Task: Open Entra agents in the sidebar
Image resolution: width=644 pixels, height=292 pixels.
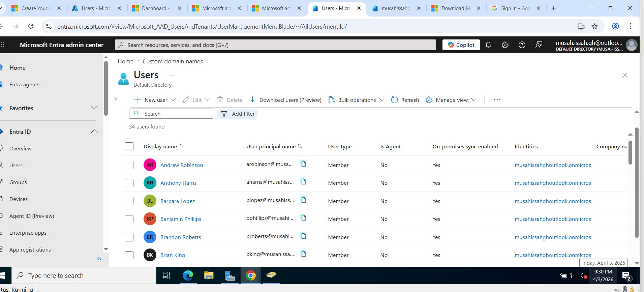Action: (x=24, y=84)
